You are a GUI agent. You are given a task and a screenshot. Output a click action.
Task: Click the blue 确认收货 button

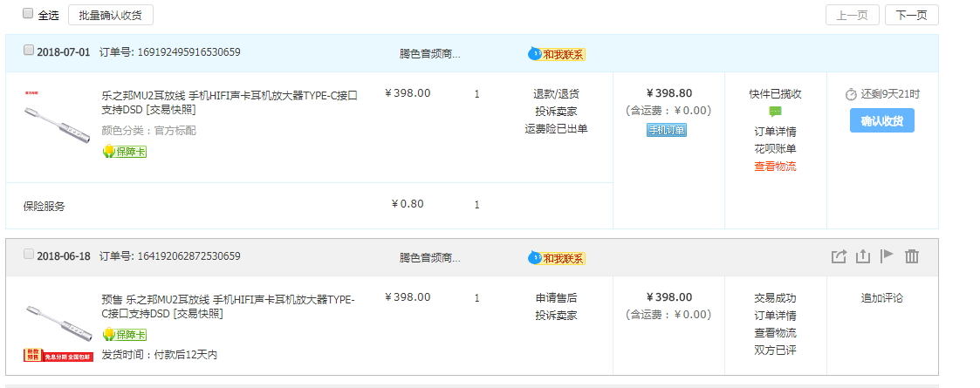[x=881, y=120]
